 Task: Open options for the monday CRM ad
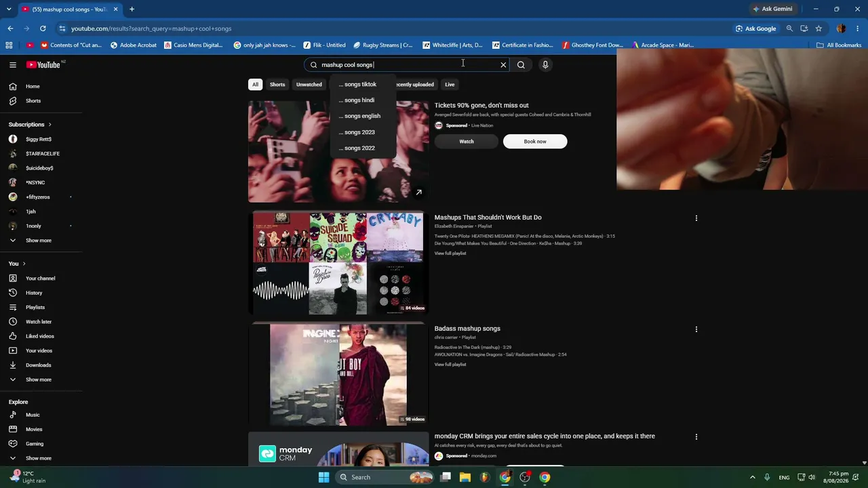[x=696, y=437]
